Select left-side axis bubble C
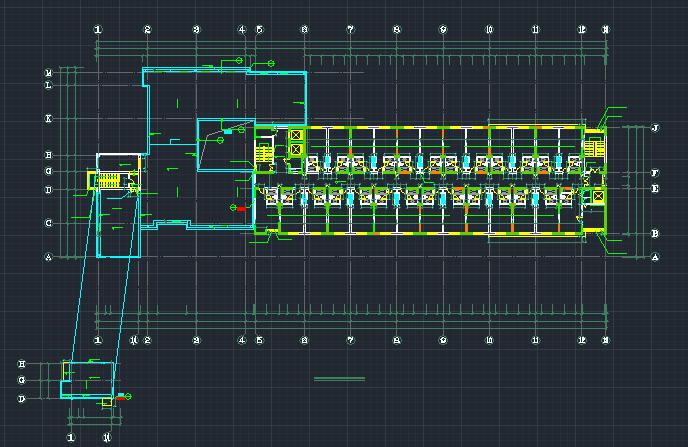Image resolution: width=688 pixels, height=447 pixels. (x=48, y=223)
